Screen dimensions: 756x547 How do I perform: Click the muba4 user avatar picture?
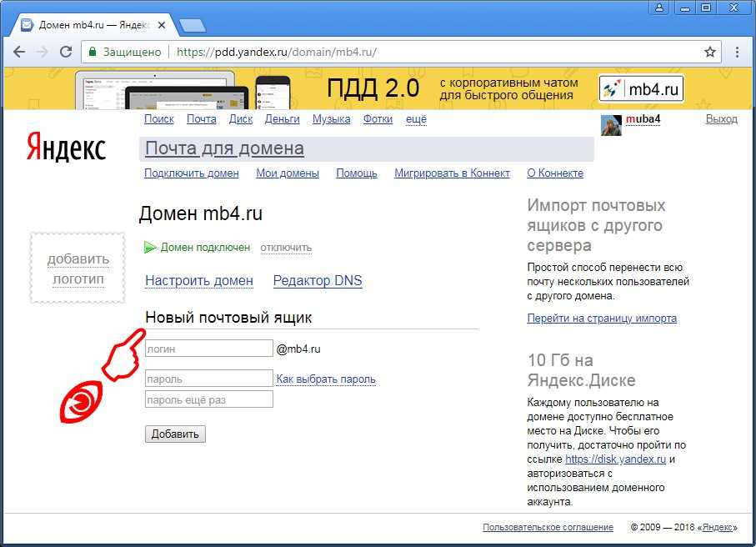tap(611, 125)
